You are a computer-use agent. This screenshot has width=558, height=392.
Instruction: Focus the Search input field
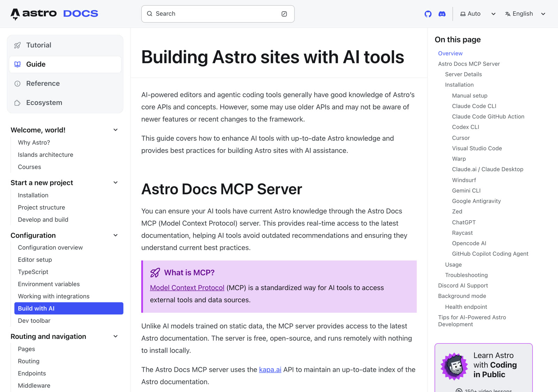click(218, 14)
